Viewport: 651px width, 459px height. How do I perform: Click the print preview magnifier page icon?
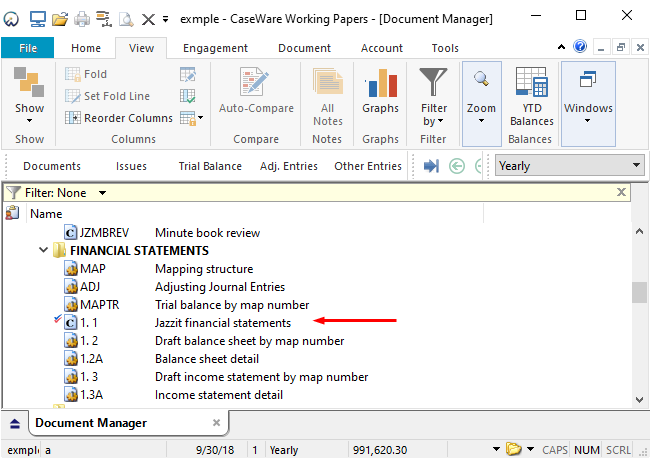pyautogui.click(x=126, y=19)
